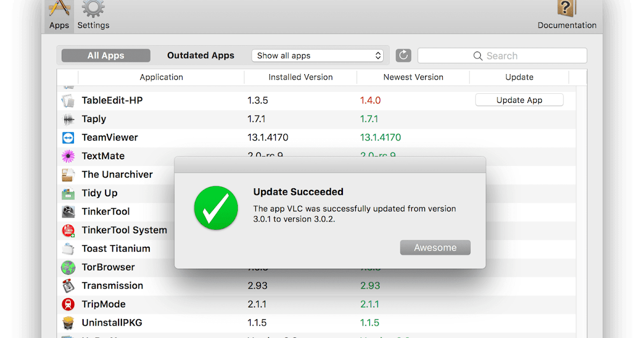This screenshot has width=644, height=338.
Task: Click Transmission newest version 2.93
Action: [x=370, y=286]
